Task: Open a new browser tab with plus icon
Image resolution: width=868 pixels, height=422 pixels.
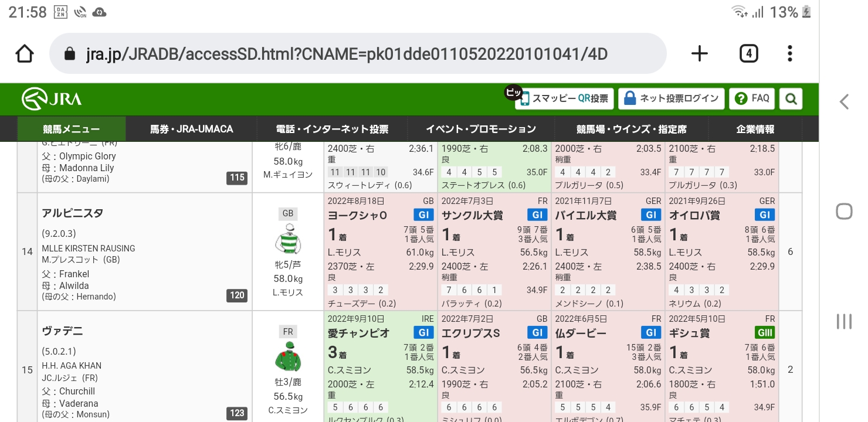Action: tap(699, 54)
